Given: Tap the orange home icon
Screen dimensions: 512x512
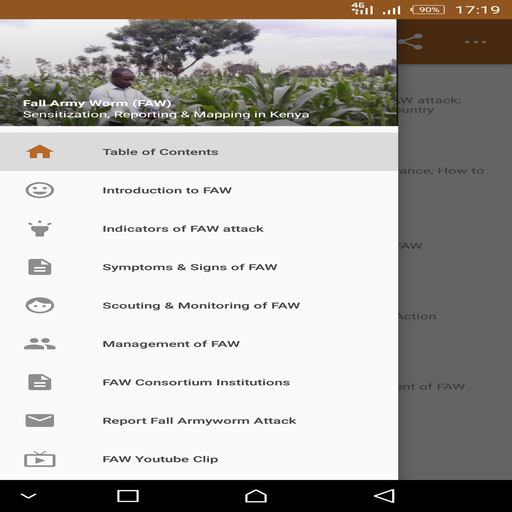Looking at the screenshot, I should (x=40, y=152).
